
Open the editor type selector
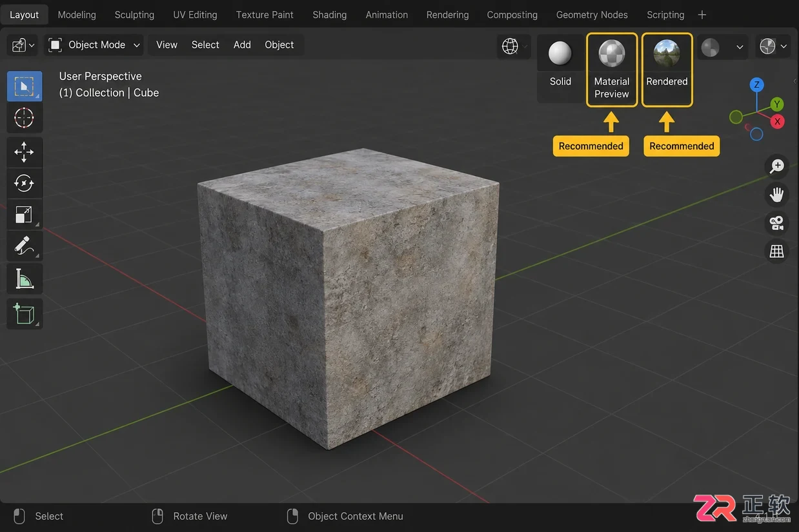tap(23, 45)
